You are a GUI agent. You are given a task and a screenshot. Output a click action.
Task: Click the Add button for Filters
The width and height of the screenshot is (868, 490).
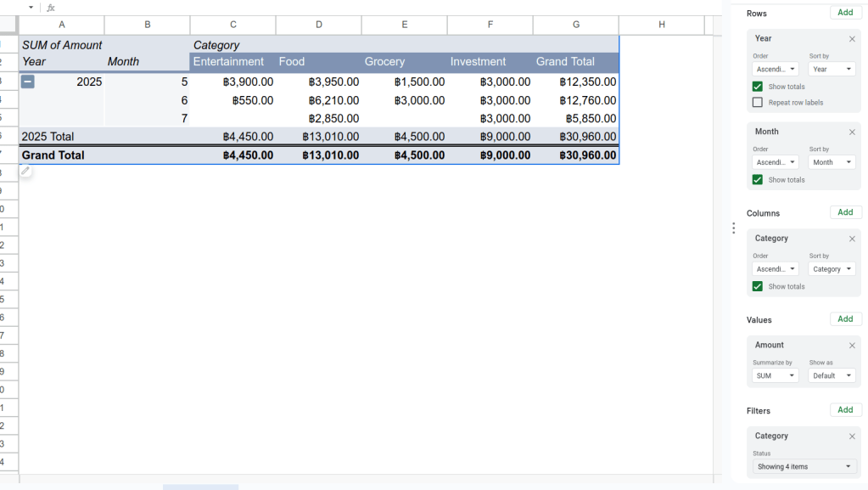tap(845, 410)
